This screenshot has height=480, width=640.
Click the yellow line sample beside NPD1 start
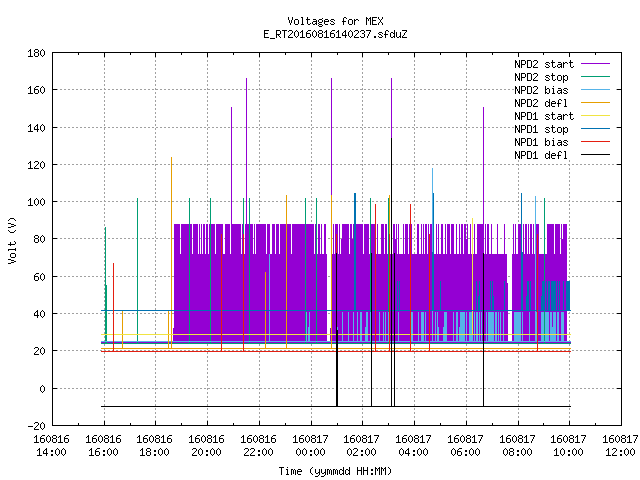595,116
